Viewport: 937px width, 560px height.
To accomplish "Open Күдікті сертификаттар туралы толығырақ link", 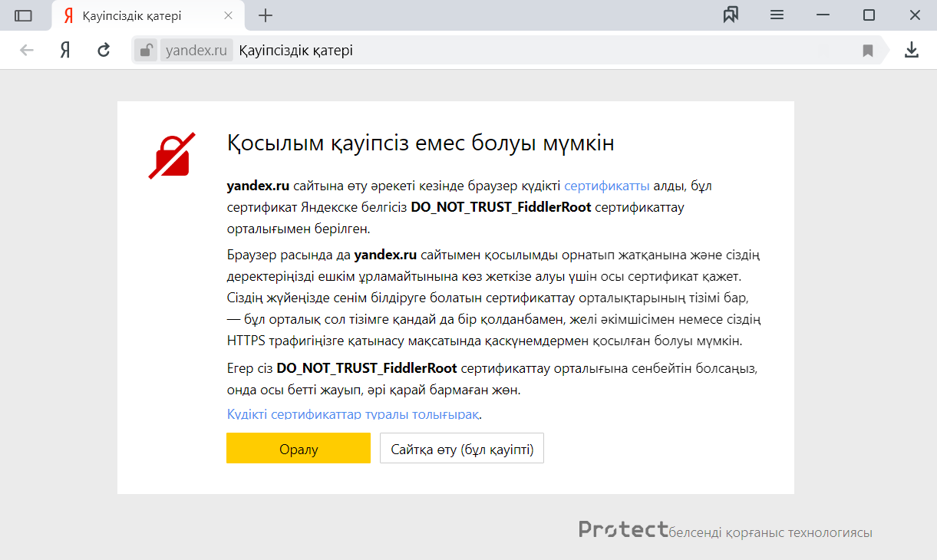I will (x=353, y=414).
